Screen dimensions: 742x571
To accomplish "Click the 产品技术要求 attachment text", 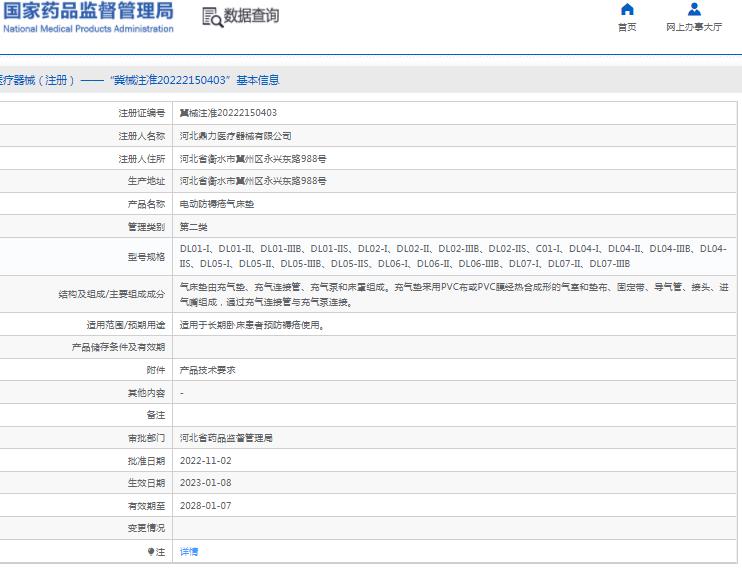I will pos(207,370).
